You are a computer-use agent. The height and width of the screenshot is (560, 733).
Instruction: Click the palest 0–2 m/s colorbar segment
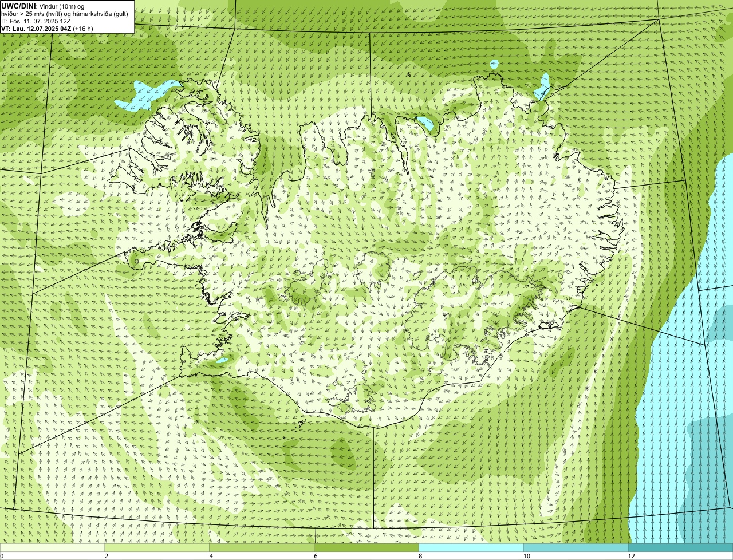(52, 548)
